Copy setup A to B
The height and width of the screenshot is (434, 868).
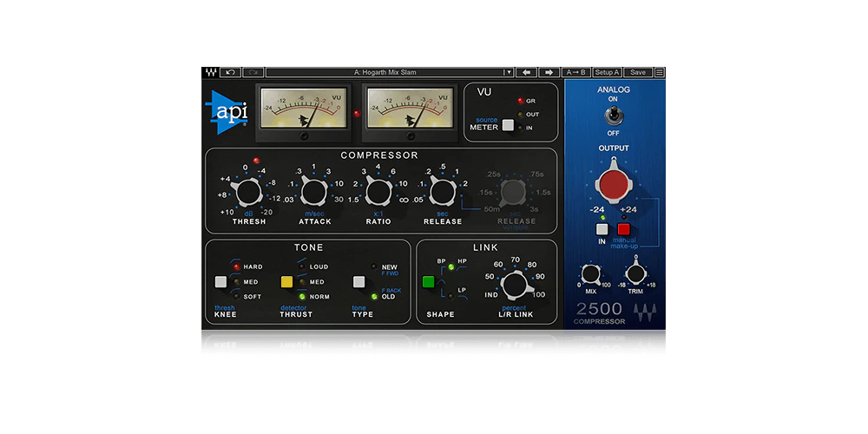click(x=576, y=73)
